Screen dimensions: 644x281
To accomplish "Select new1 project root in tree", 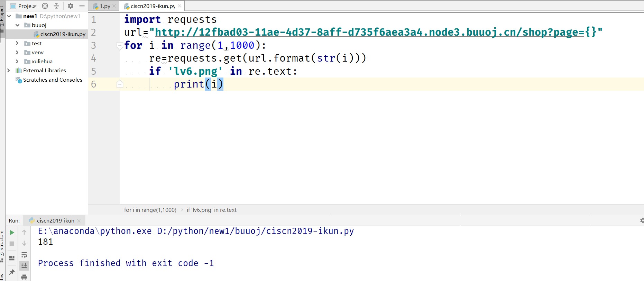I will pos(47,16).
